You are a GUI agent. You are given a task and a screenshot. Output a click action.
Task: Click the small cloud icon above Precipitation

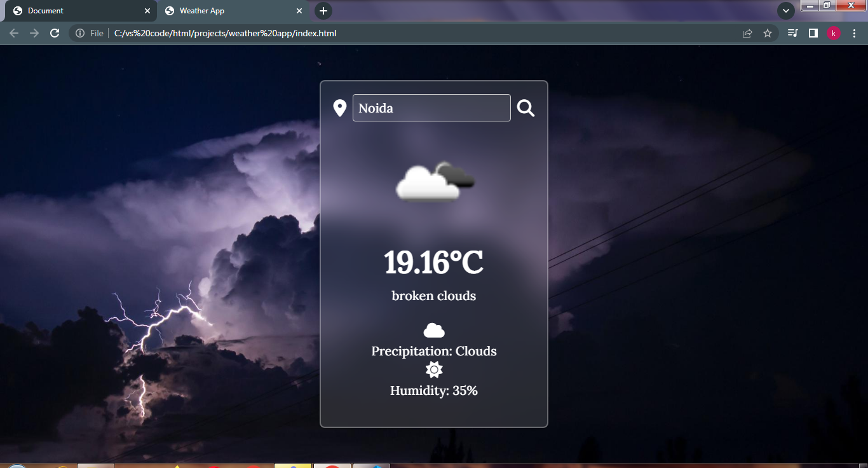434,331
